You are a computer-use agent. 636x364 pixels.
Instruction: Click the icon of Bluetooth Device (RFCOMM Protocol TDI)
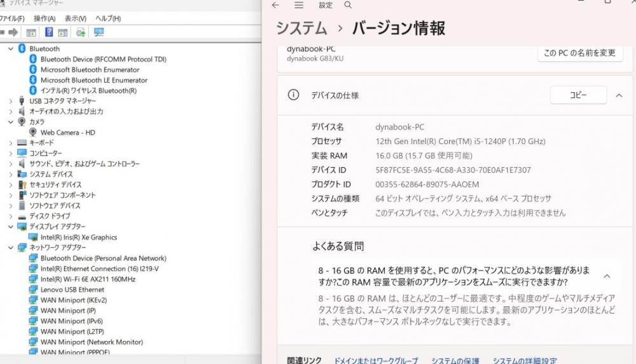[33, 59]
